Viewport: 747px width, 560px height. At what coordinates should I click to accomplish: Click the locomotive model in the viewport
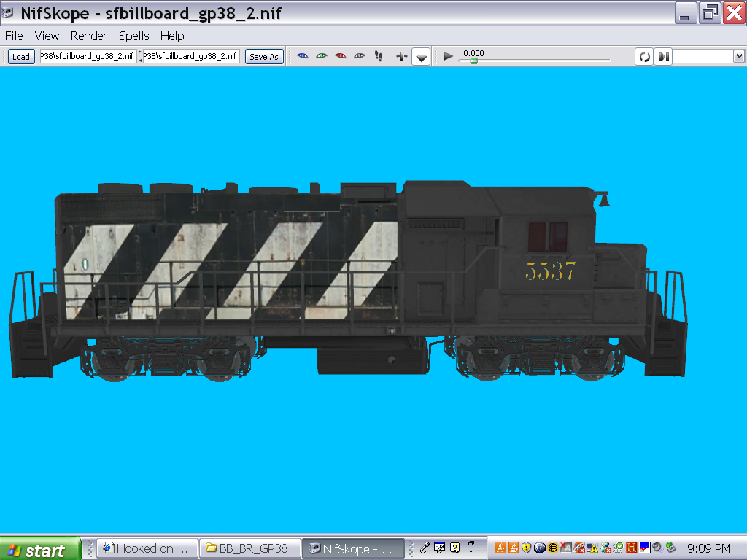348,280
